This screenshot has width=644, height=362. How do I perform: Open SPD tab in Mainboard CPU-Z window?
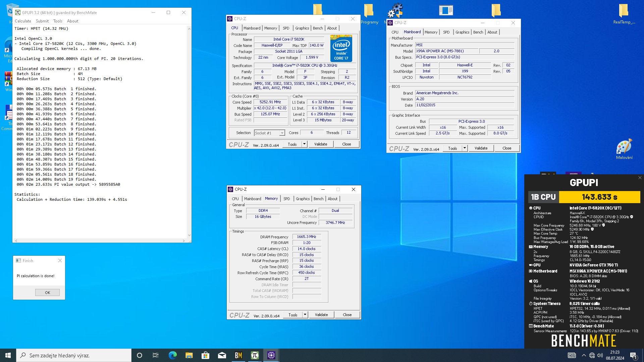coord(446,32)
